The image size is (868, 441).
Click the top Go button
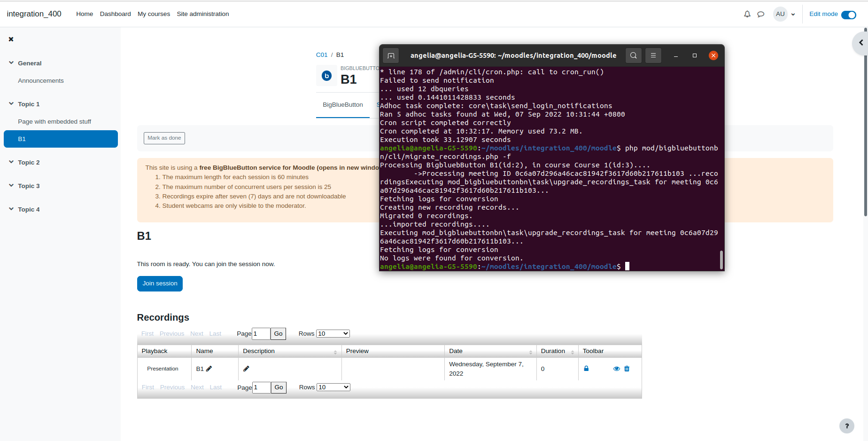tap(278, 334)
